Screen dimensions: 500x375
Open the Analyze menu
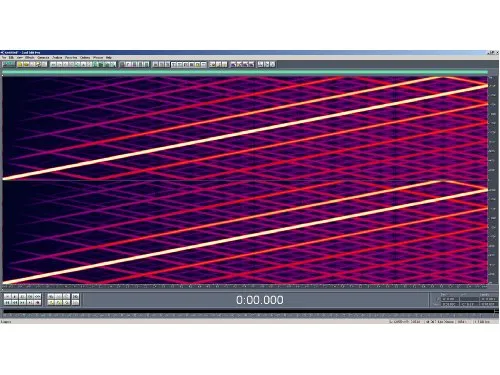coord(57,58)
